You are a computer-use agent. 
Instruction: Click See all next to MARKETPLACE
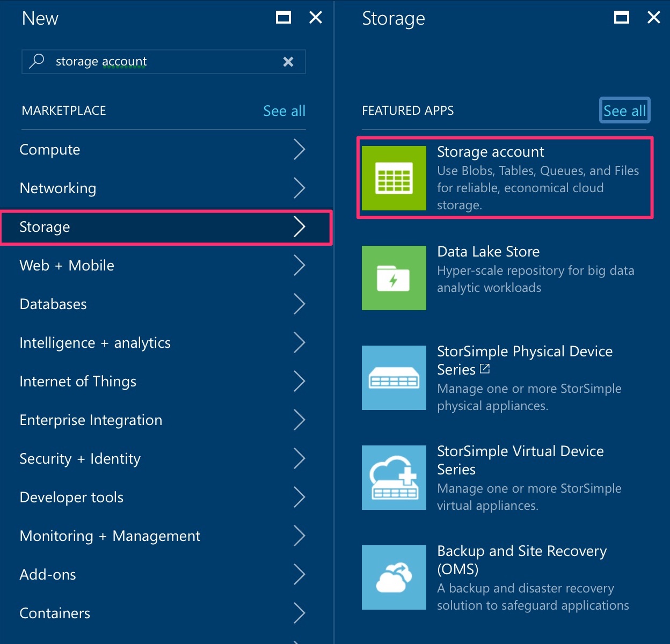284,111
